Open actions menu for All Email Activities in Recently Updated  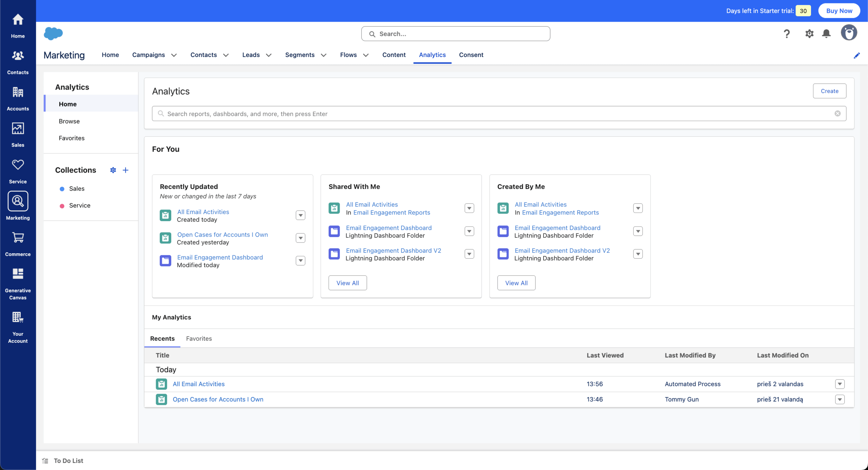coord(300,215)
